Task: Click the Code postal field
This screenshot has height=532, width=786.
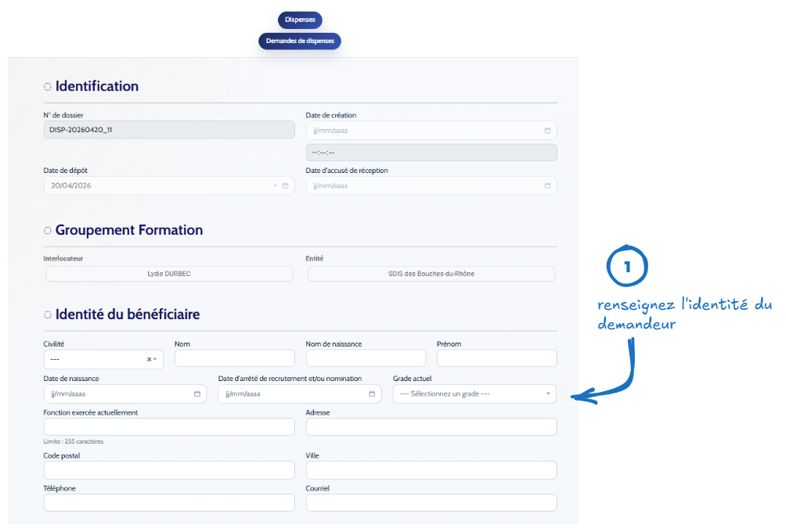Action: (x=169, y=470)
